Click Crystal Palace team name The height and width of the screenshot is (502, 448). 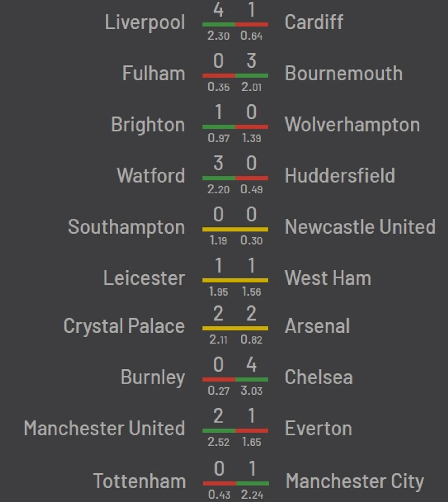(x=124, y=326)
